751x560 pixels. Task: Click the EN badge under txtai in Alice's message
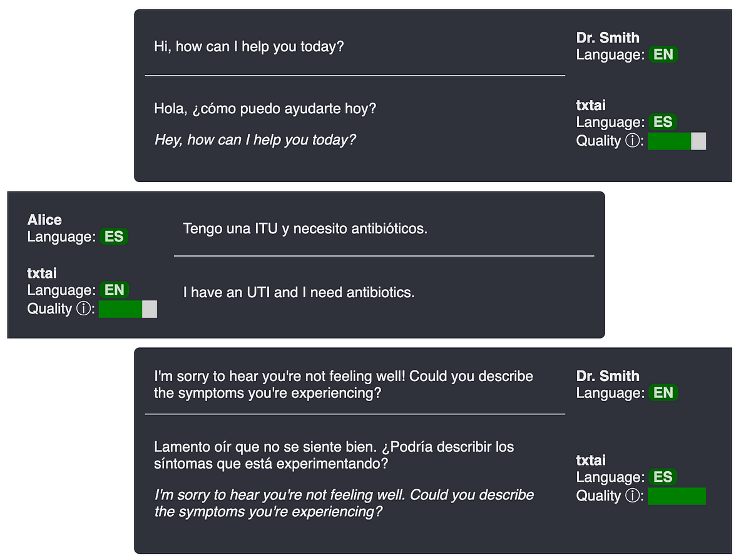click(115, 290)
